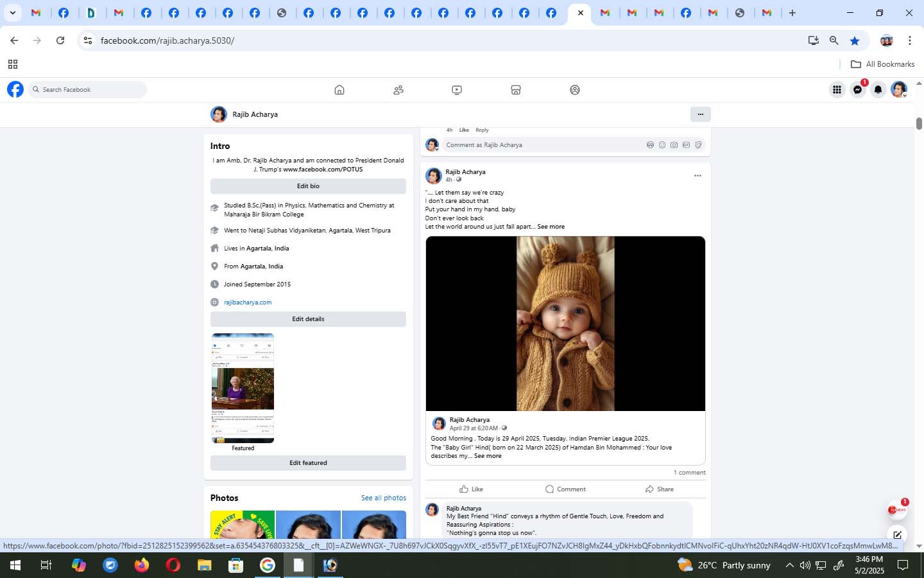Insert avatar sticker in comment box
The height and width of the screenshot is (578, 924).
(x=650, y=145)
